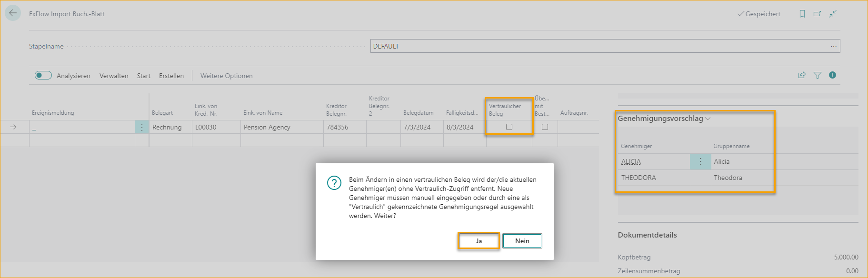Open row options for the Rechnung line
The height and width of the screenshot is (278, 868).
(142, 127)
